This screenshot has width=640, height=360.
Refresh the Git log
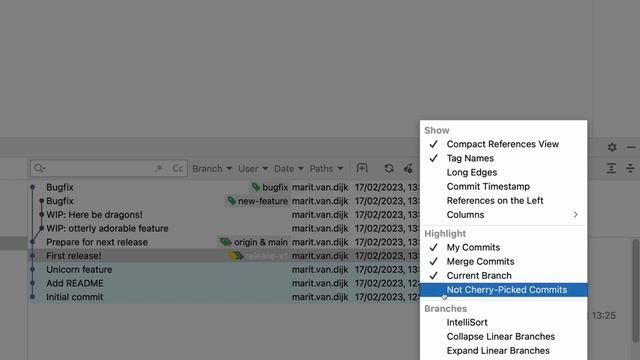(x=389, y=168)
